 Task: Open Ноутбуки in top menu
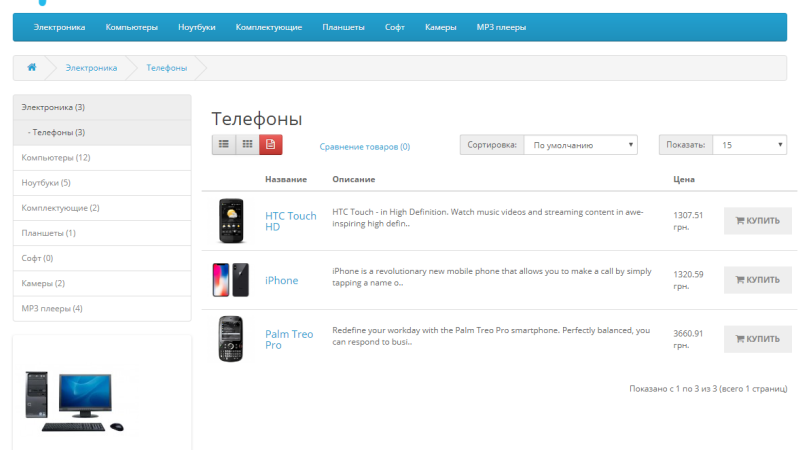[x=196, y=27]
